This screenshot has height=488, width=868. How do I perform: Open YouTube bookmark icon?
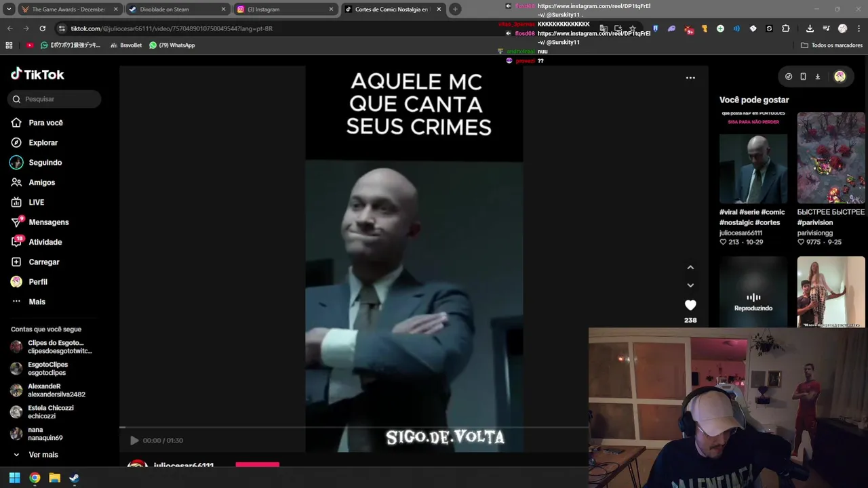(30, 45)
